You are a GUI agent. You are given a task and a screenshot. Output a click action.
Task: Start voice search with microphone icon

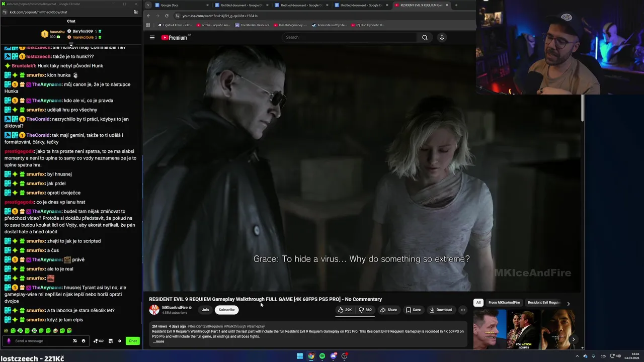[442, 37]
